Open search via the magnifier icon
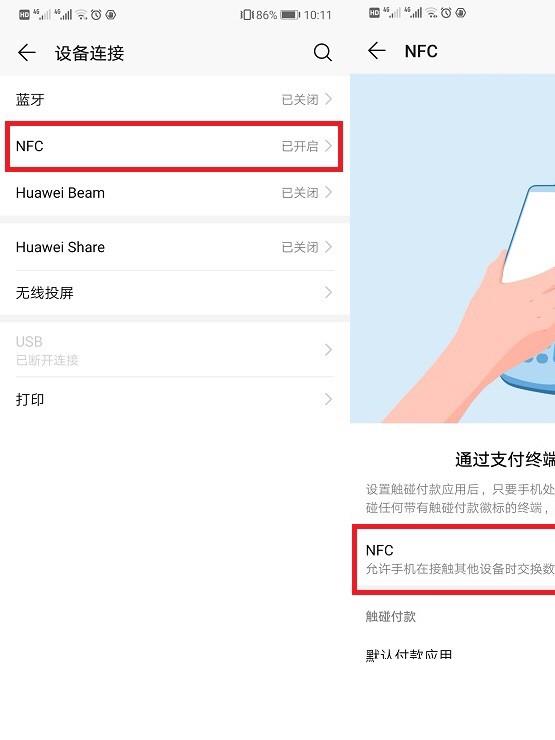Viewport: 555px width, 740px height. tap(323, 52)
